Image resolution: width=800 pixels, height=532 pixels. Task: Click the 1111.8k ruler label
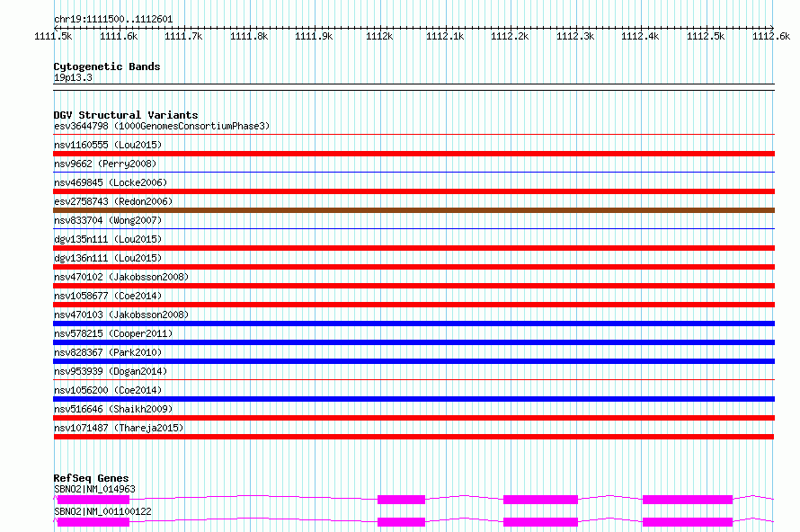tap(249, 36)
